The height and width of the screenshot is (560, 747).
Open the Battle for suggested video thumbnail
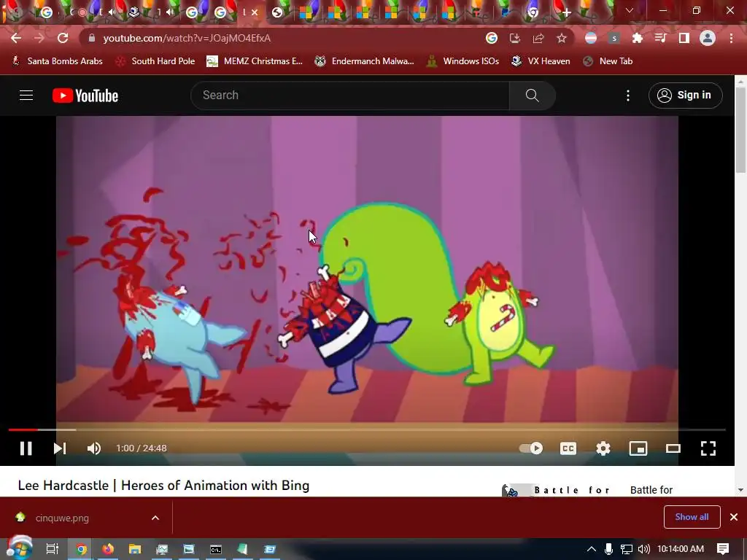556,490
